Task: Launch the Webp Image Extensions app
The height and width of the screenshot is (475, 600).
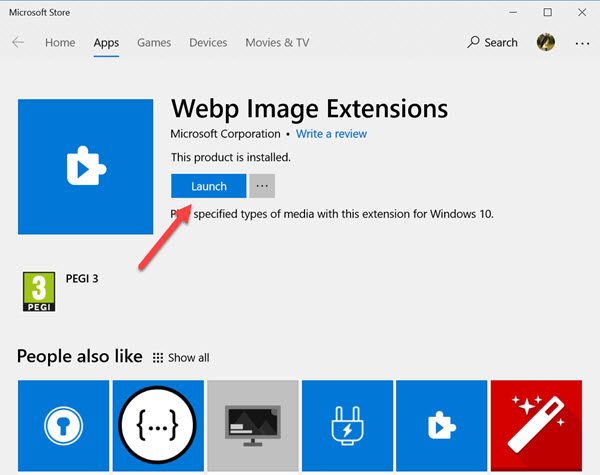Action: (x=209, y=186)
